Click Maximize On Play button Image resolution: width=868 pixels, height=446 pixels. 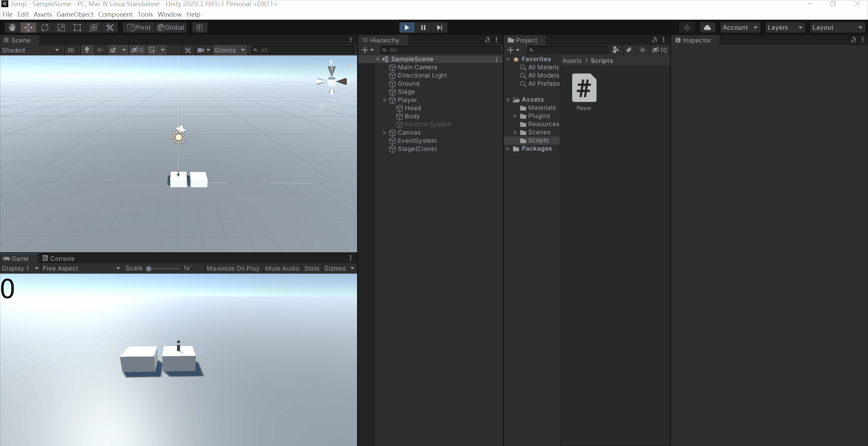coord(233,268)
